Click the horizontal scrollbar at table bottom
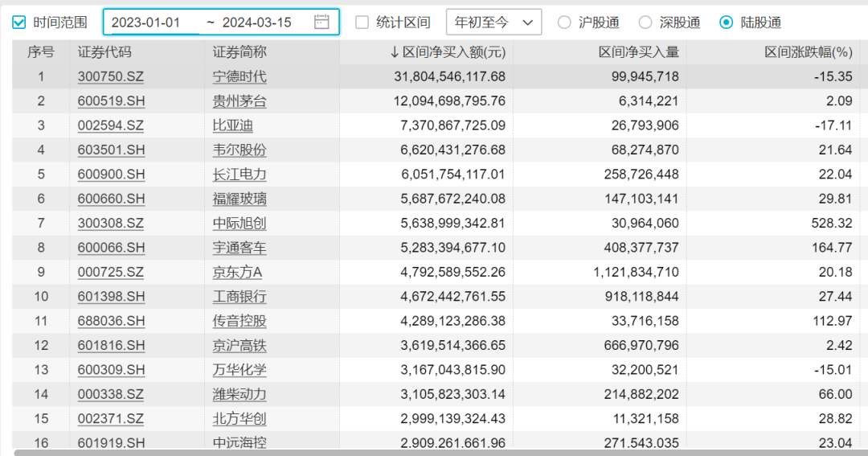The image size is (868, 456). coord(440,453)
